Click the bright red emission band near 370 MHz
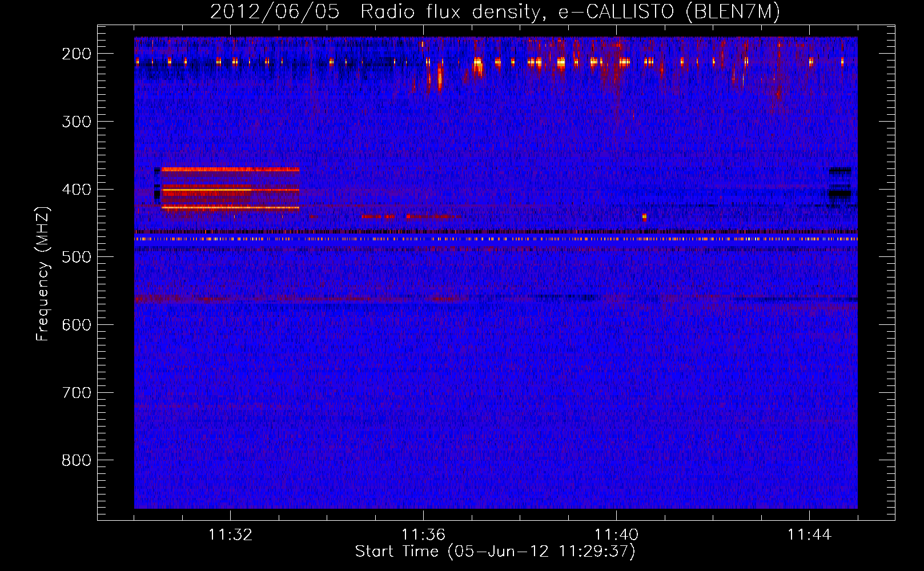This screenshot has width=924, height=571. tap(230, 170)
